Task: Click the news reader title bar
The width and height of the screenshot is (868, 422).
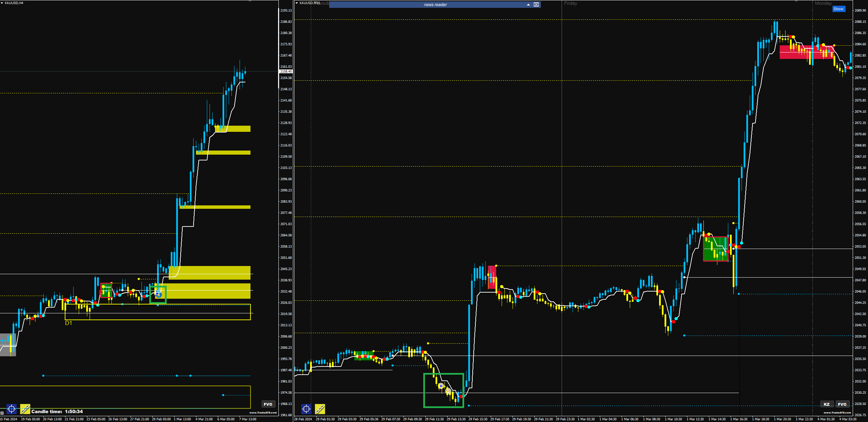Action: pos(435,4)
